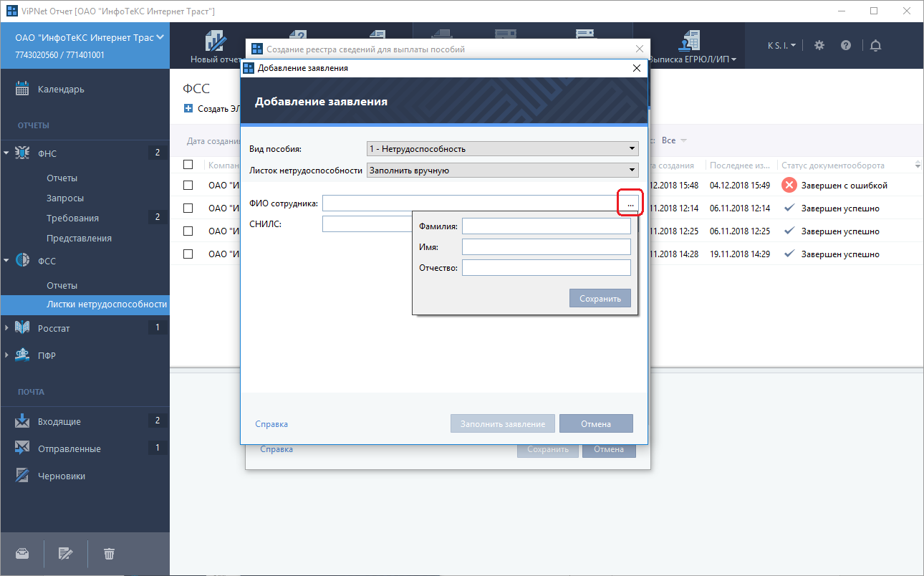Image resolution: width=924 pixels, height=576 pixels.
Task: Click the settings gear icon in header
Action: click(x=819, y=45)
